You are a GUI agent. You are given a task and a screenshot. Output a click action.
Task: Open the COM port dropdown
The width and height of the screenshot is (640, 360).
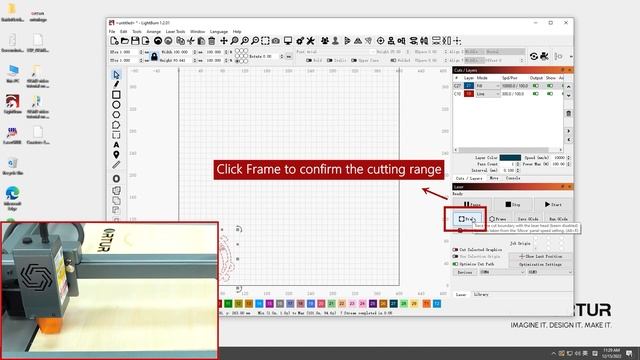click(x=502, y=272)
